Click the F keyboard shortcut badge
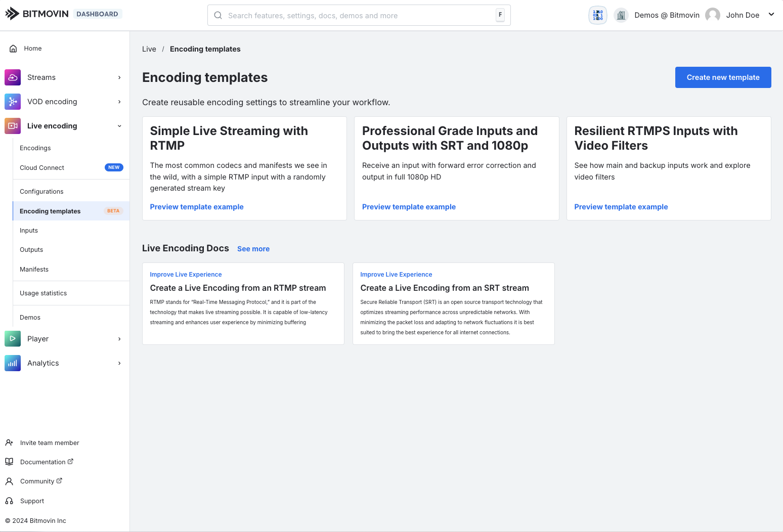783x532 pixels. (x=500, y=15)
